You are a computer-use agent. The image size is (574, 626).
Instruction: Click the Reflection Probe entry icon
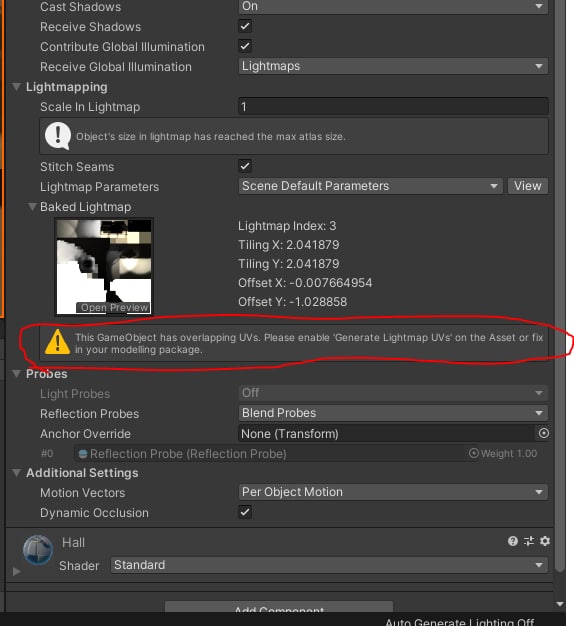83,454
